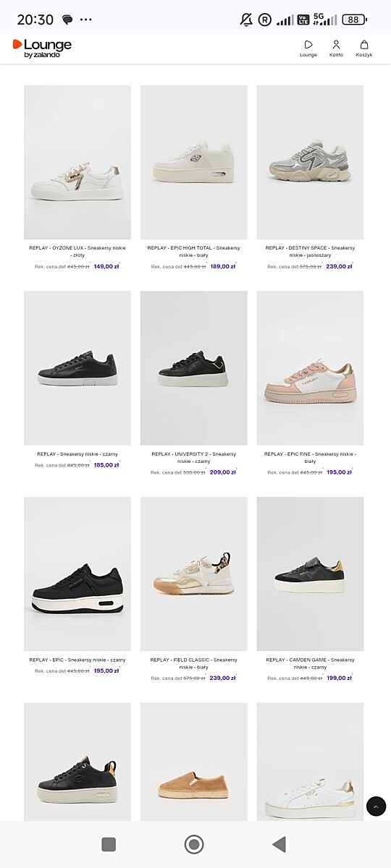
Task: Open the Lounge by Zalando logo
Action: 42,48
